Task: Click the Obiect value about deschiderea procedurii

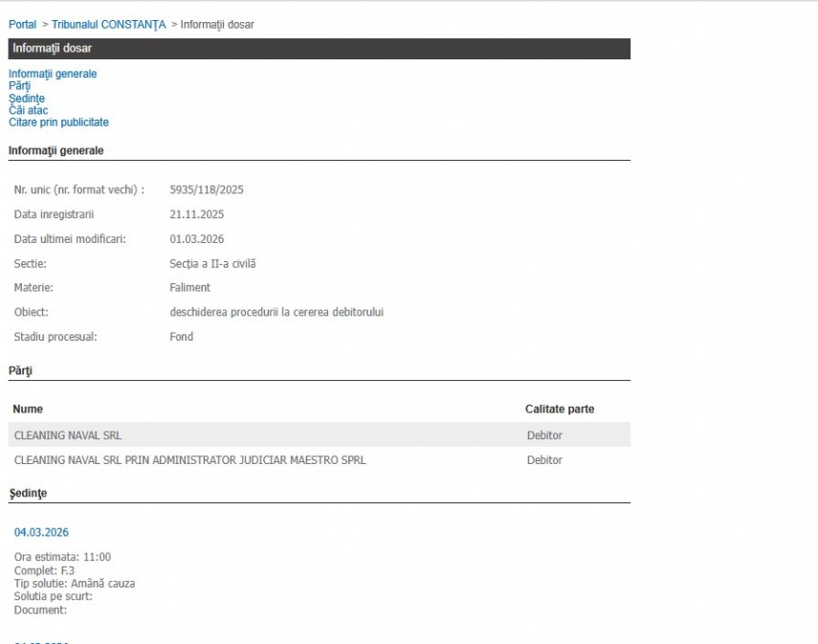Action: coord(276,312)
